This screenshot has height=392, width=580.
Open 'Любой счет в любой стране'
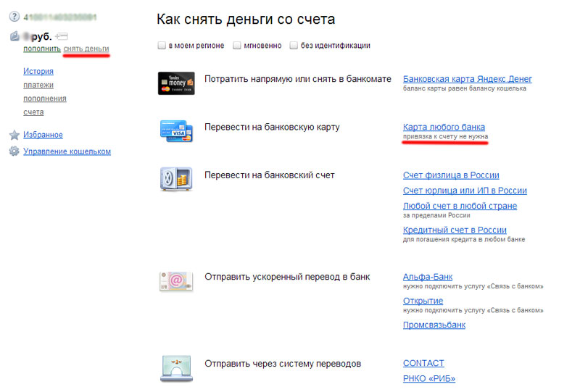[460, 206]
